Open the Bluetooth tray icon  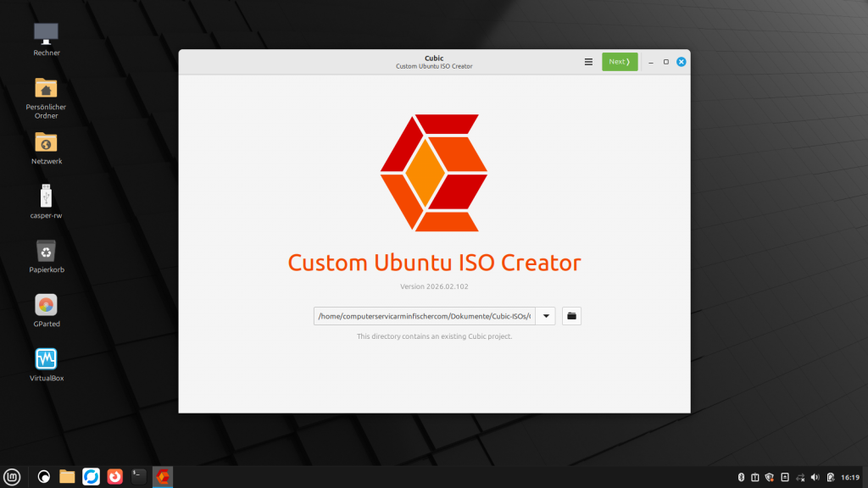point(741,477)
